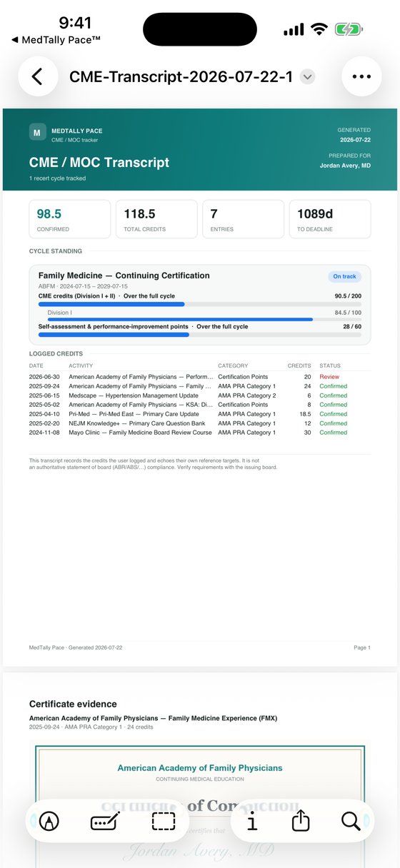Image resolution: width=400 pixels, height=868 pixels.
Task: Tap the On track status badge
Action: coord(344,276)
